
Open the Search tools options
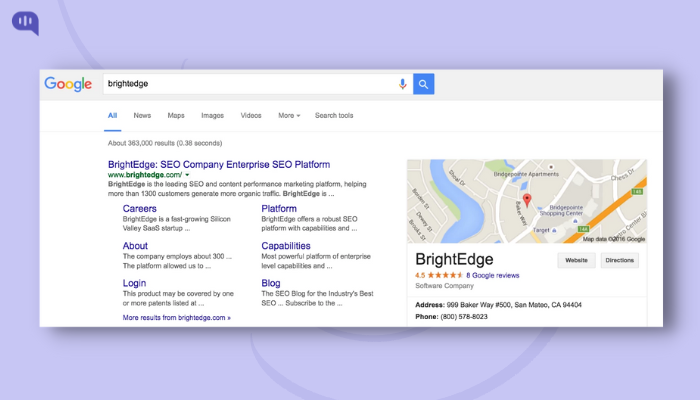point(334,115)
